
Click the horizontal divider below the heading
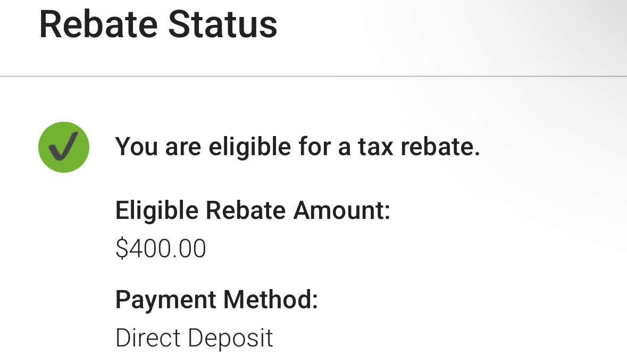313,77
